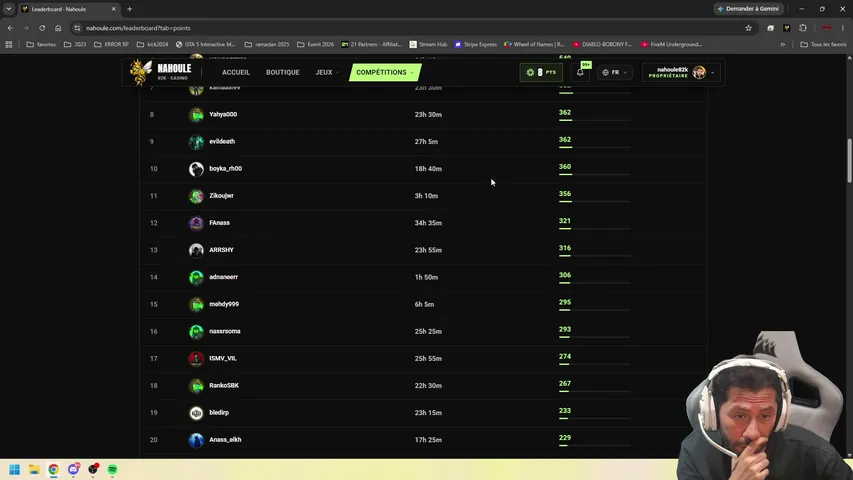
Task: Go to ACCUEIL page
Action: click(x=236, y=72)
